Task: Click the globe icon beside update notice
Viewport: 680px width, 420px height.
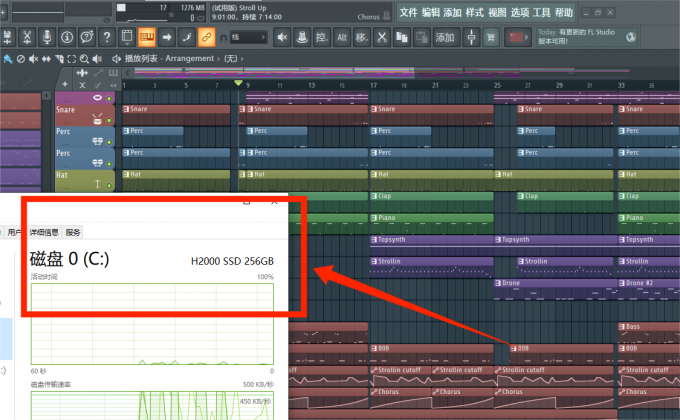Action: tap(631, 37)
